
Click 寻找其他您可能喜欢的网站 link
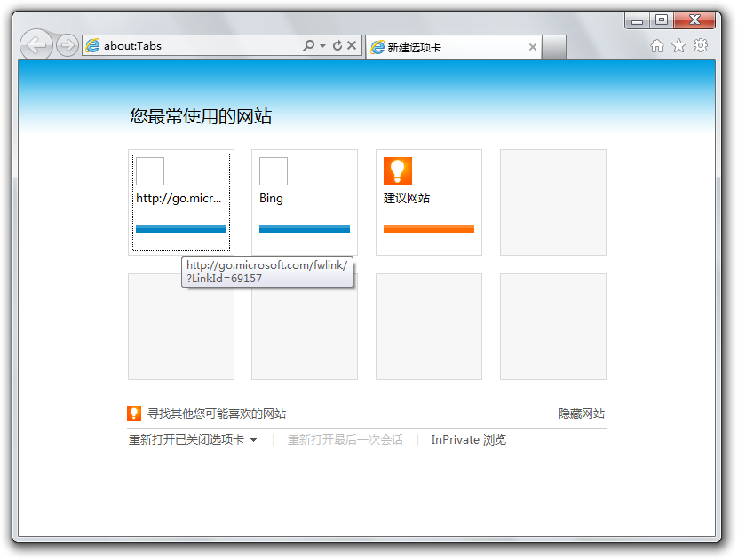click(x=217, y=414)
